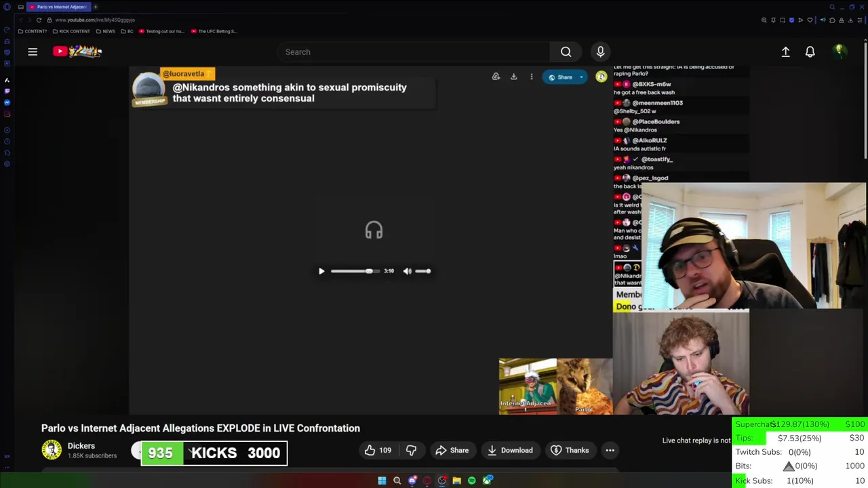Open the Dickers channel name link
This screenshot has height=488, width=868.
tap(81, 446)
